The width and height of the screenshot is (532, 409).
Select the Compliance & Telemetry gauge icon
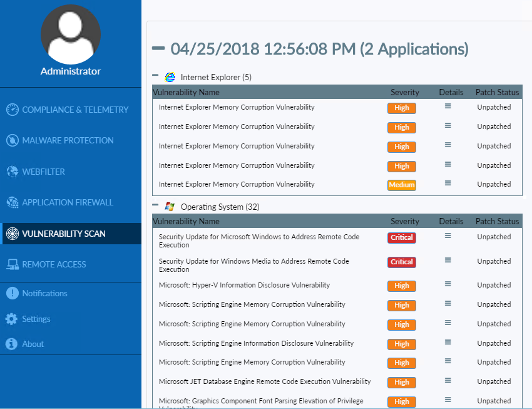(13, 109)
